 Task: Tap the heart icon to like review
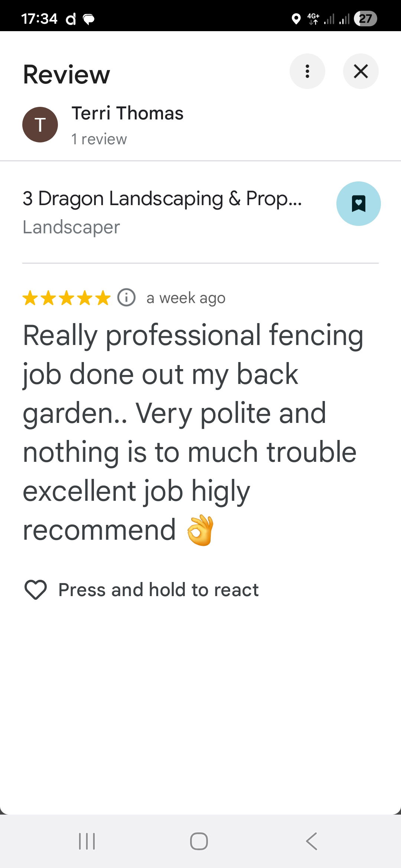(35, 589)
